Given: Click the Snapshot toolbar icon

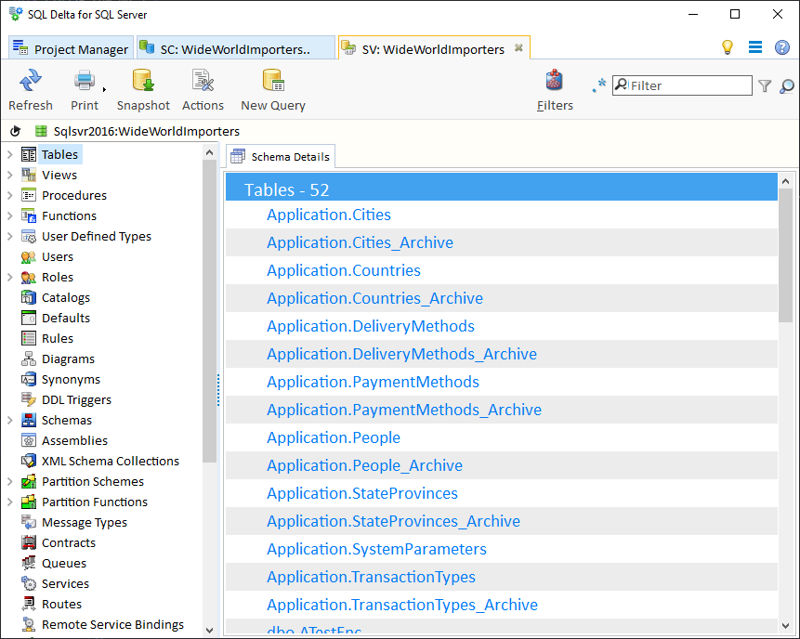Looking at the screenshot, I should tap(143, 90).
